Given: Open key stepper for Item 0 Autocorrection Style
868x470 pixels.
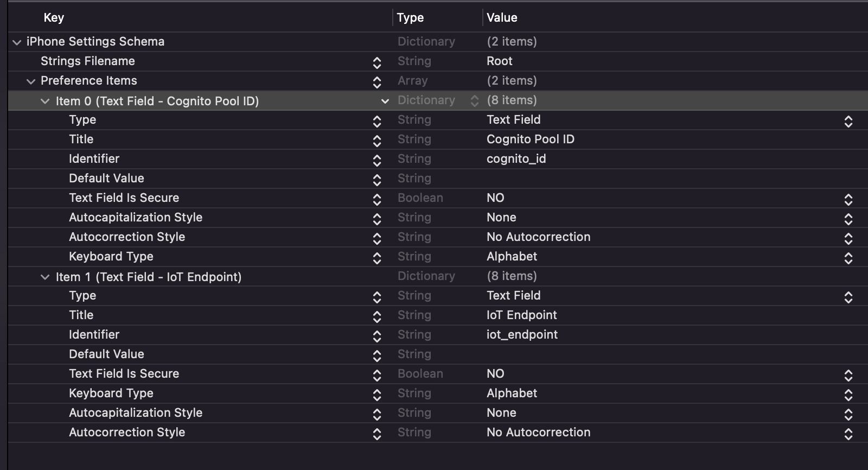Looking at the screenshot, I should (377, 238).
